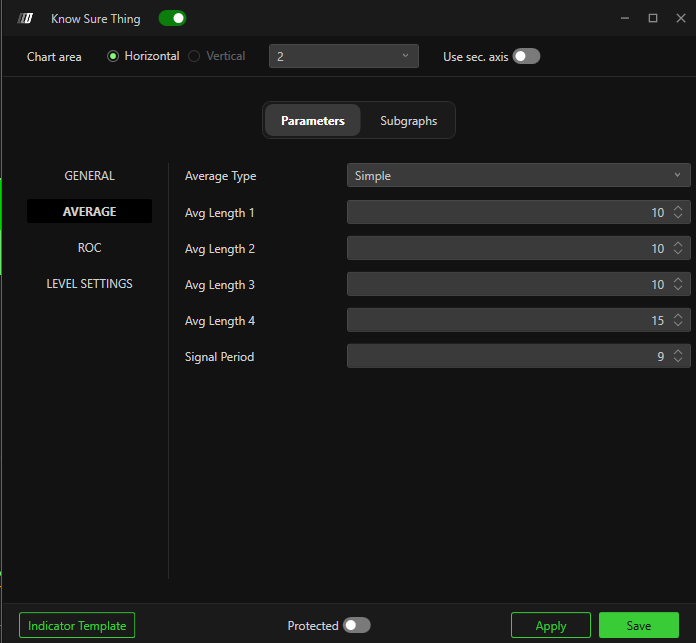This screenshot has height=643, width=696.
Task: Toggle the Protected switch
Action: (356, 626)
